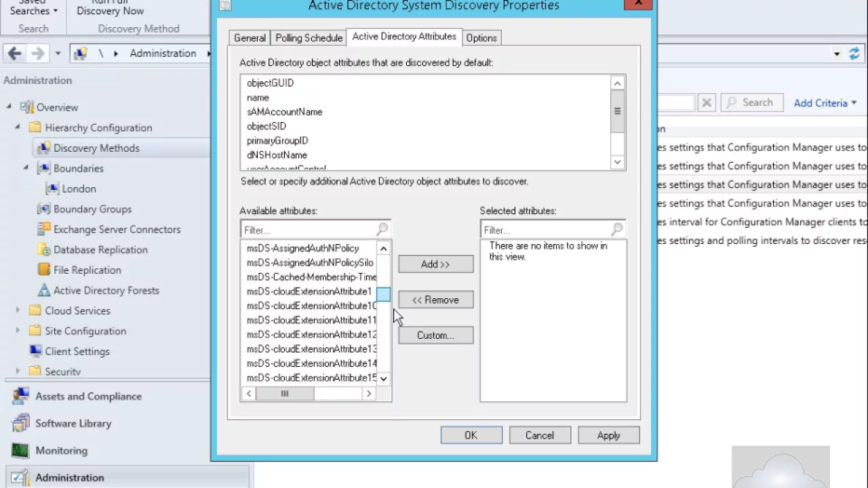
Task: Click the Available attributes filter magnifier icon
Action: pos(382,230)
